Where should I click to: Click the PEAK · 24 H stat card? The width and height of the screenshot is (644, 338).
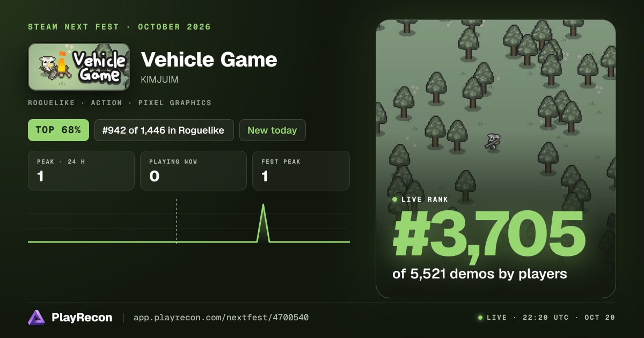tap(81, 171)
